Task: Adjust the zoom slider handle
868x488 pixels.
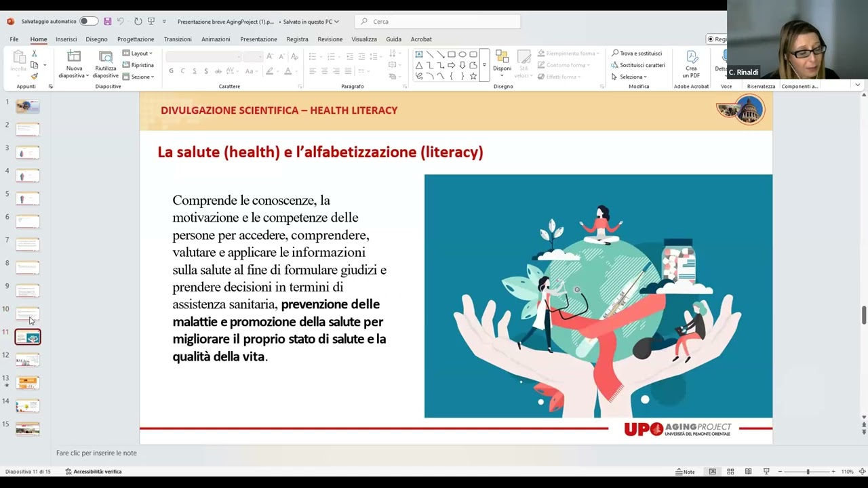Action: pos(808,472)
